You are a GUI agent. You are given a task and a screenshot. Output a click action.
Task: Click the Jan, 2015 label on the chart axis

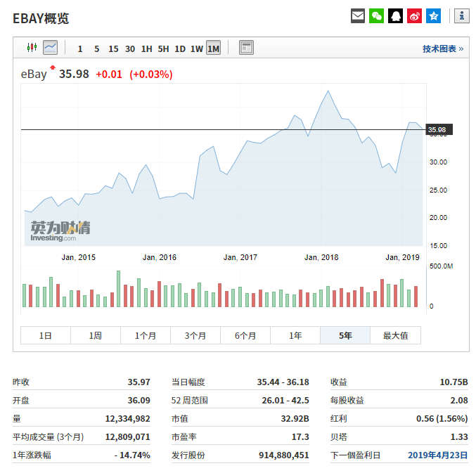78,257
